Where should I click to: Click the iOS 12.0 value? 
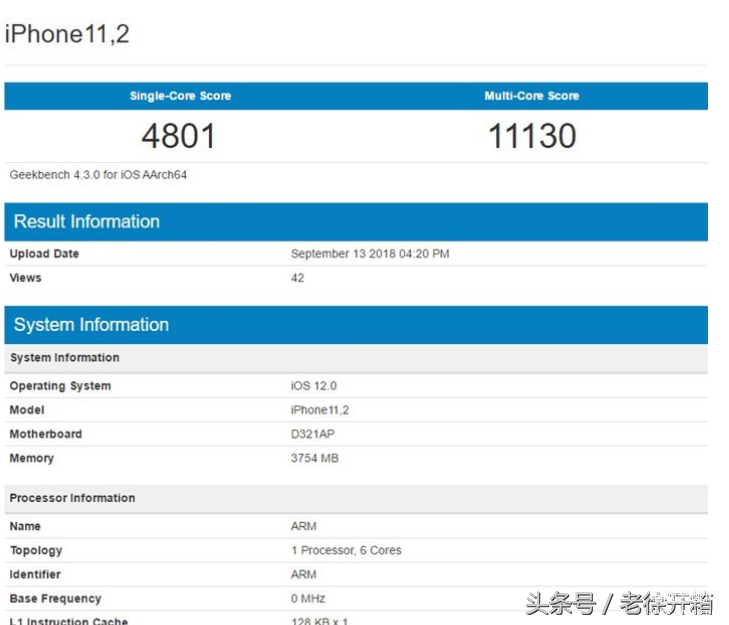click(x=314, y=386)
